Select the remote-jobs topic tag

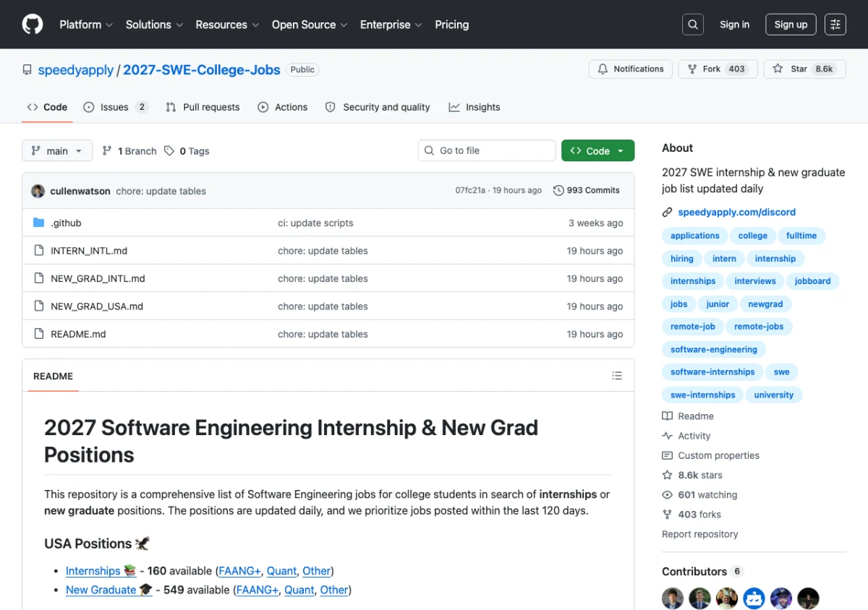[x=759, y=327]
